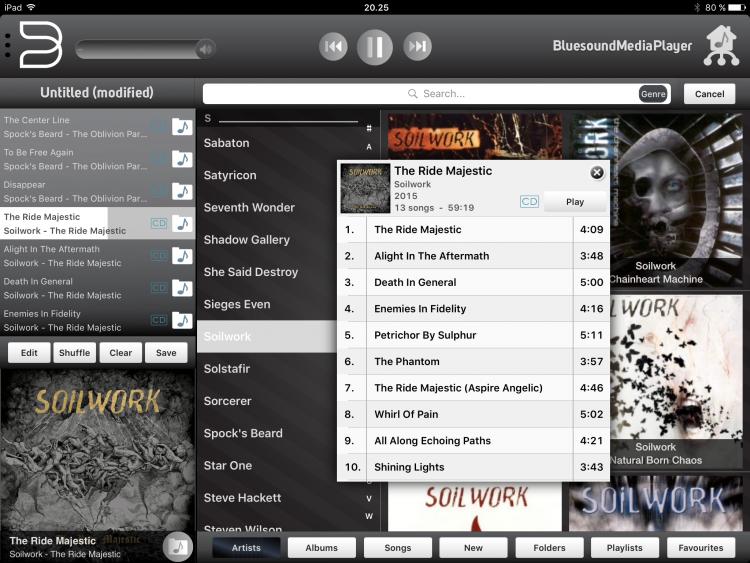Select track 8 Whirl Of Pain
This screenshot has height=563, width=750.
coord(474,414)
